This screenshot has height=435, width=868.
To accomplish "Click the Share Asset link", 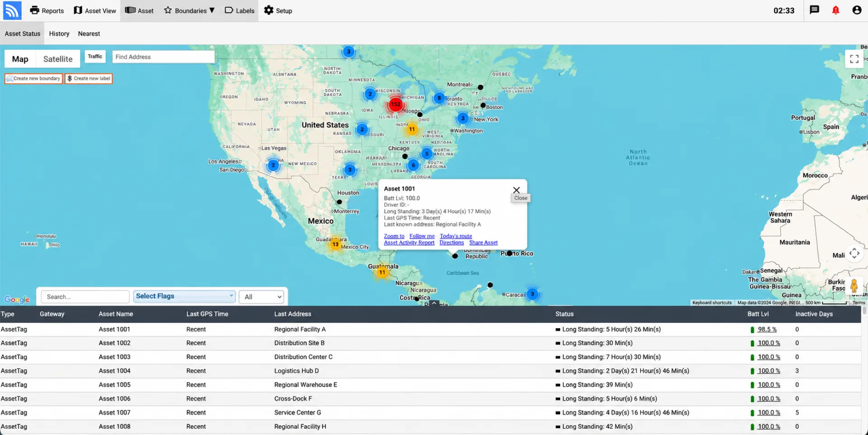I will [x=483, y=243].
